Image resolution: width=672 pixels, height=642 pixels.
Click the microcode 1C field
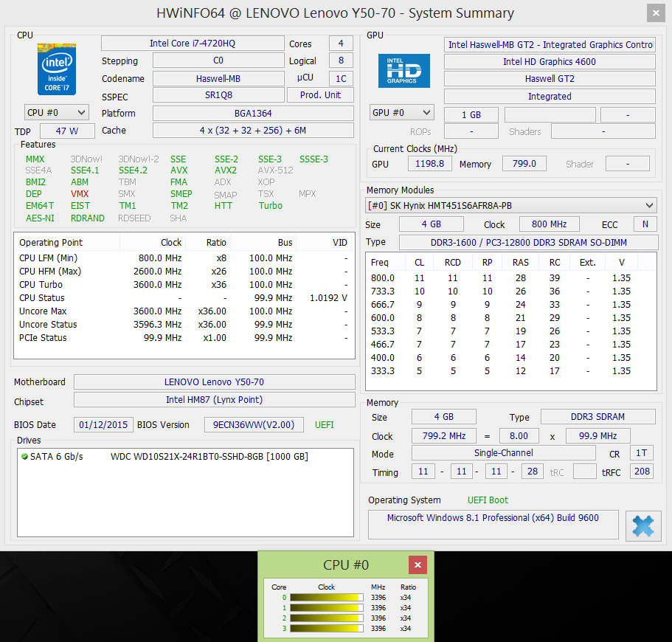(x=341, y=78)
